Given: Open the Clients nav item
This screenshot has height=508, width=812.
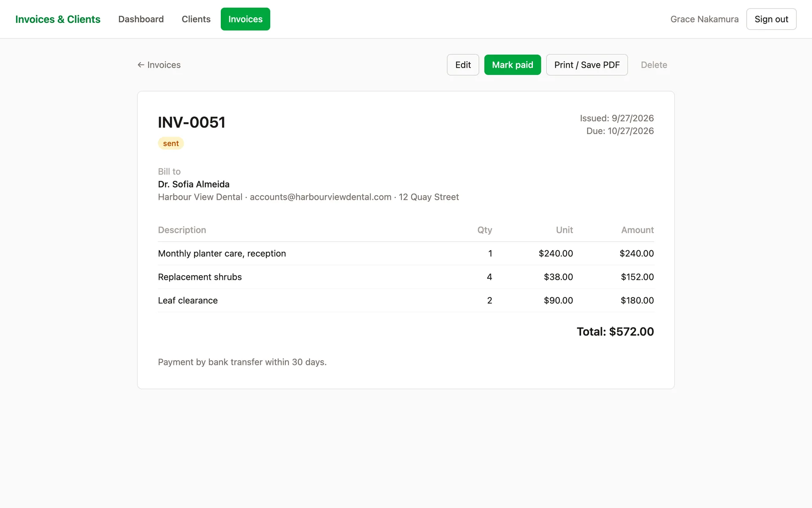Looking at the screenshot, I should pyautogui.click(x=196, y=19).
